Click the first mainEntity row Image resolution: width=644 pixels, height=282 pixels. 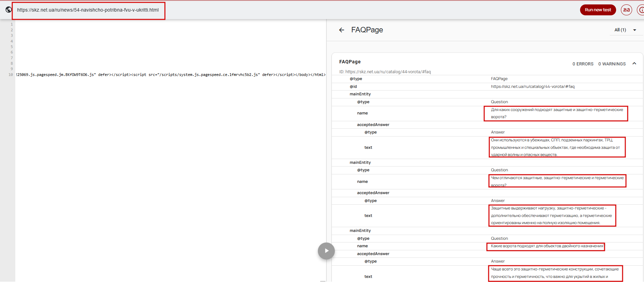[x=487, y=94]
